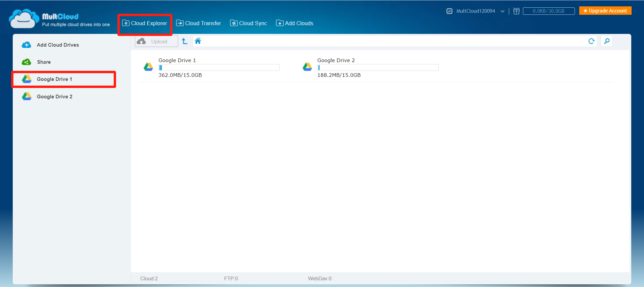Click the Upload button
Image resolution: width=644 pixels, height=287 pixels.
[x=156, y=41]
